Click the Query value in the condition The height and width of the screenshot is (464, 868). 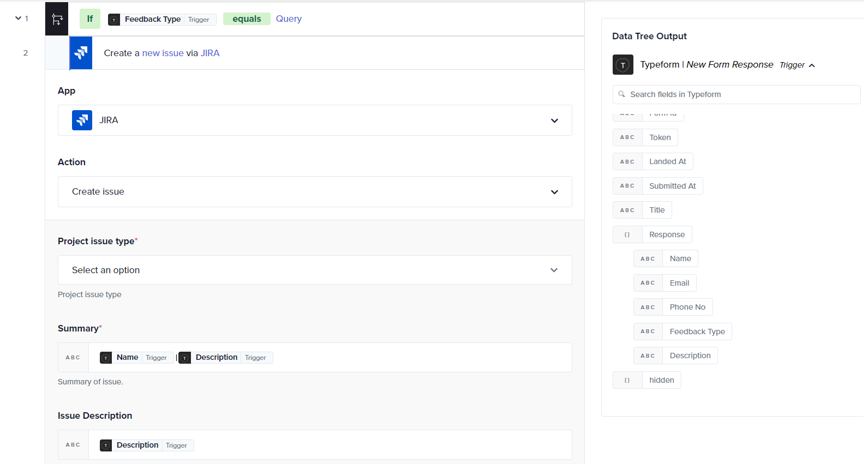point(289,19)
